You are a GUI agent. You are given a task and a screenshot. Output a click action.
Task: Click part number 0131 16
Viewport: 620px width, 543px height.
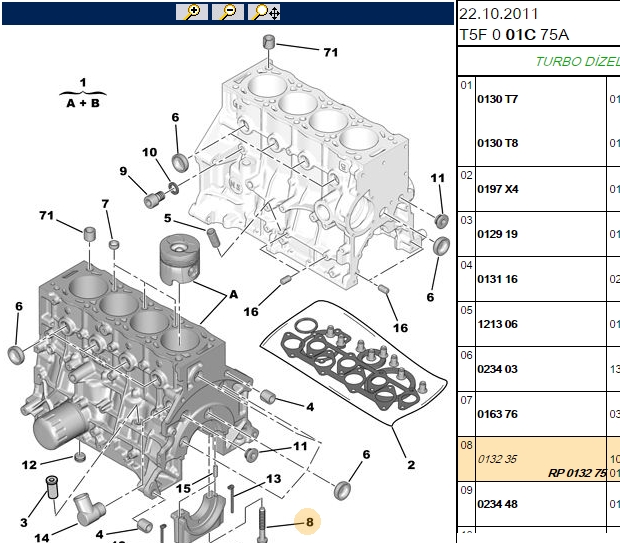pos(497,279)
